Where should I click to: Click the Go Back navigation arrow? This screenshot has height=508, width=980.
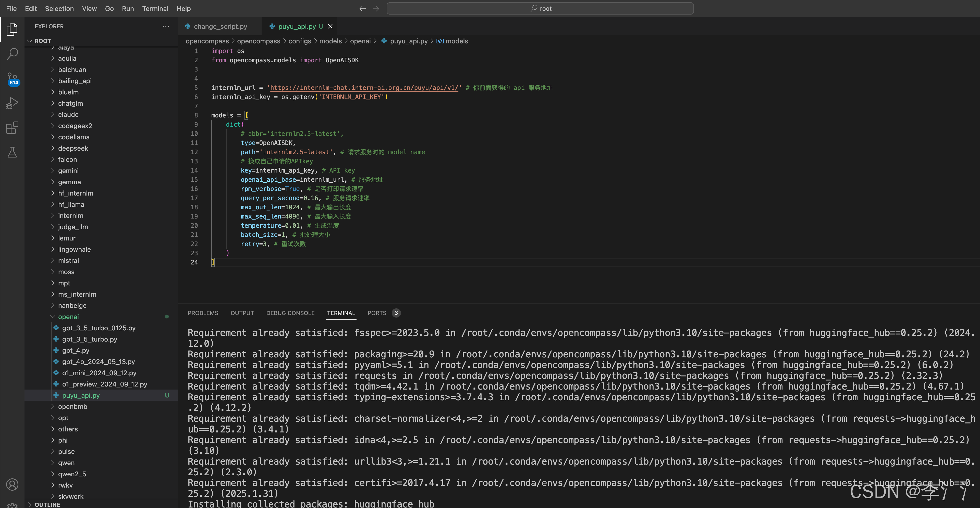362,8
